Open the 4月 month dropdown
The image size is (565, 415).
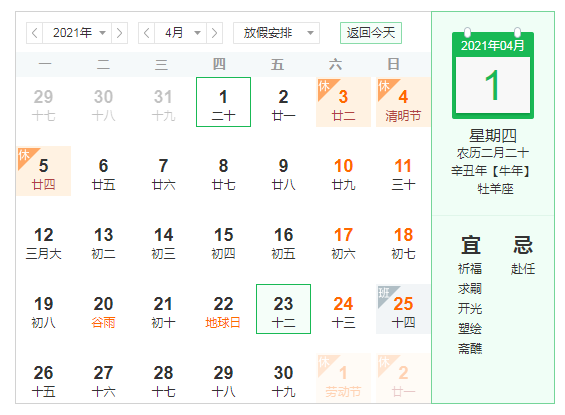click(181, 33)
